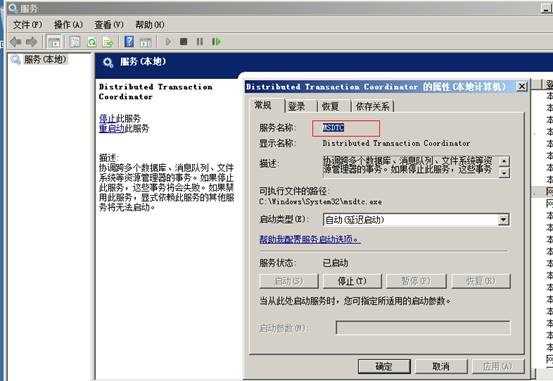Click inside the 描述 description text box
The width and height of the screenshot is (553, 381).
(410, 166)
